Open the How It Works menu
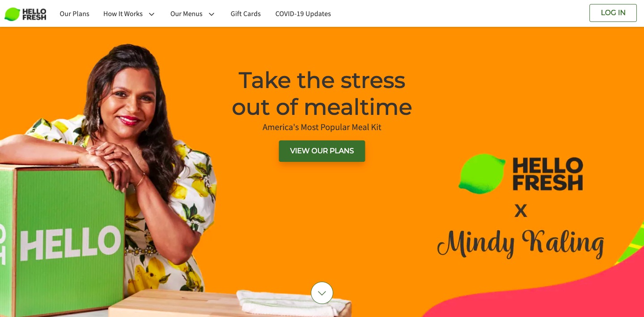This screenshot has height=317, width=644. coord(123,14)
